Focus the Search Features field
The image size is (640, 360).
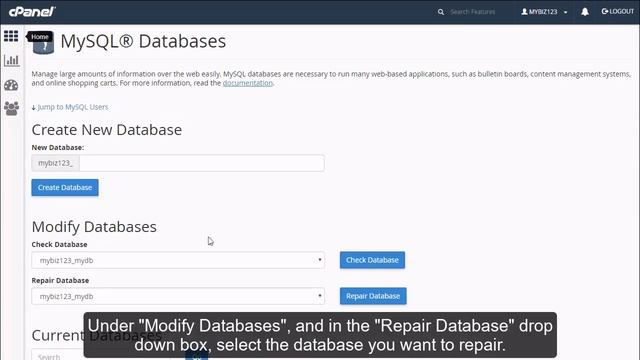click(473, 12)
